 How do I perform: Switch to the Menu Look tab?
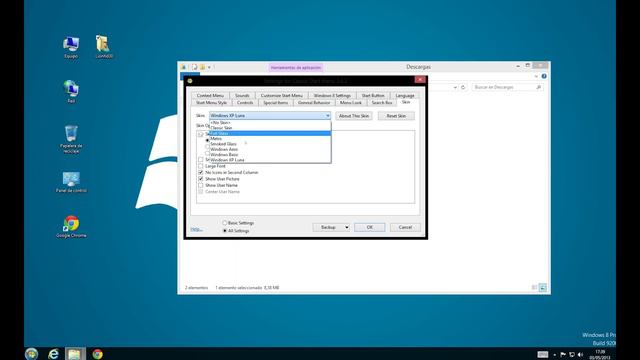tap(351, 103)
